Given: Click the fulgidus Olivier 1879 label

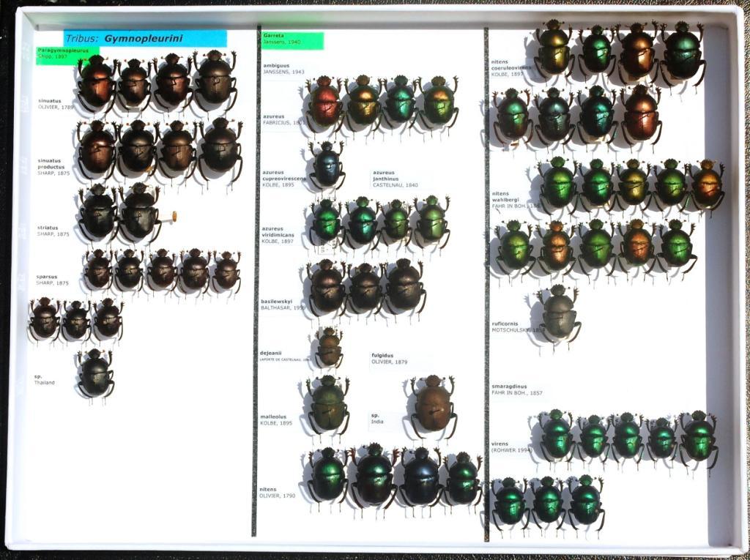Looking at the screenshot, I should (390, 359).
